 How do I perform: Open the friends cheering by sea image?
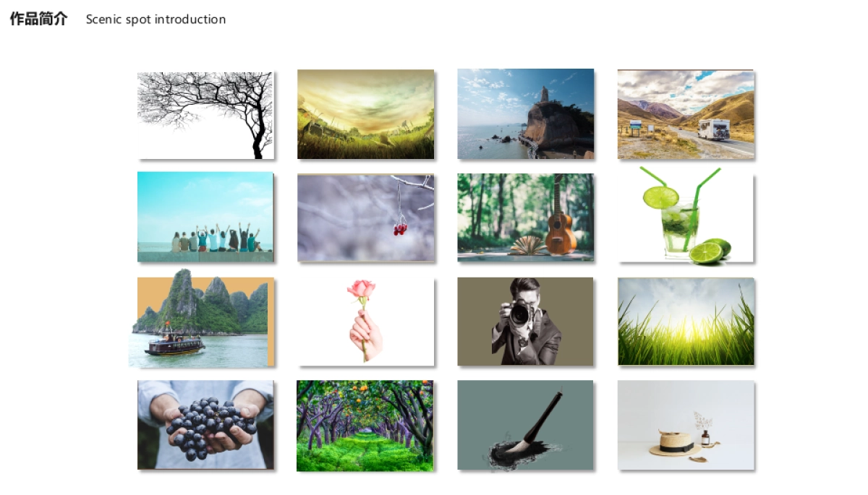click(x=205, y=217)
